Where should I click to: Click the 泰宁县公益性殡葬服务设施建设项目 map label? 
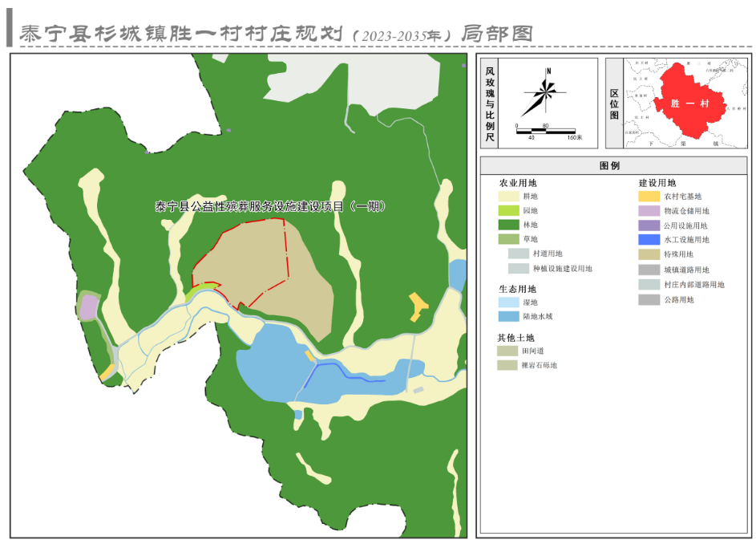(x=271, y=206)
